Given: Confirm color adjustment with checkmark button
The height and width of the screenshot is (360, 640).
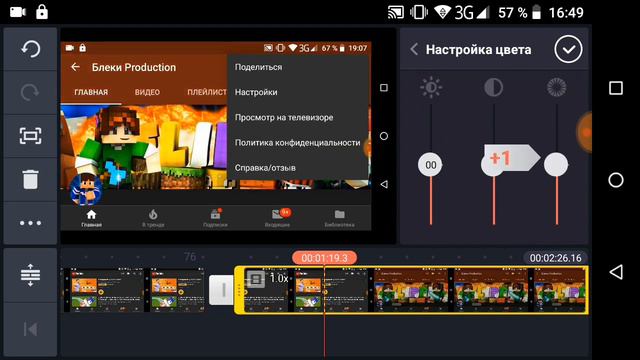Looking at the screenshot, I should [x=568, y=49].
